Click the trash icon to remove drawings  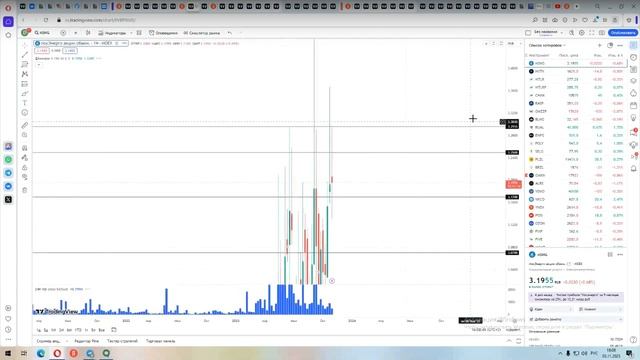pos(25,190)
